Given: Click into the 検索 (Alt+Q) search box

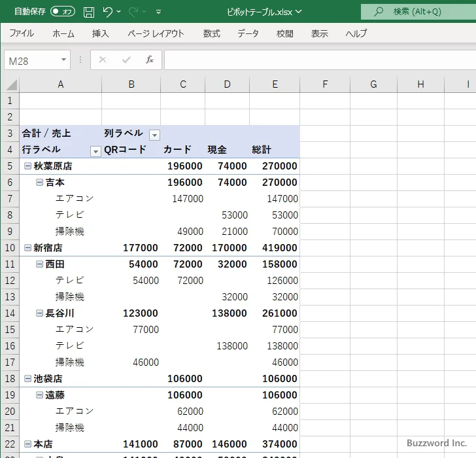Looking at the screenshot, I should coord(418,12).
